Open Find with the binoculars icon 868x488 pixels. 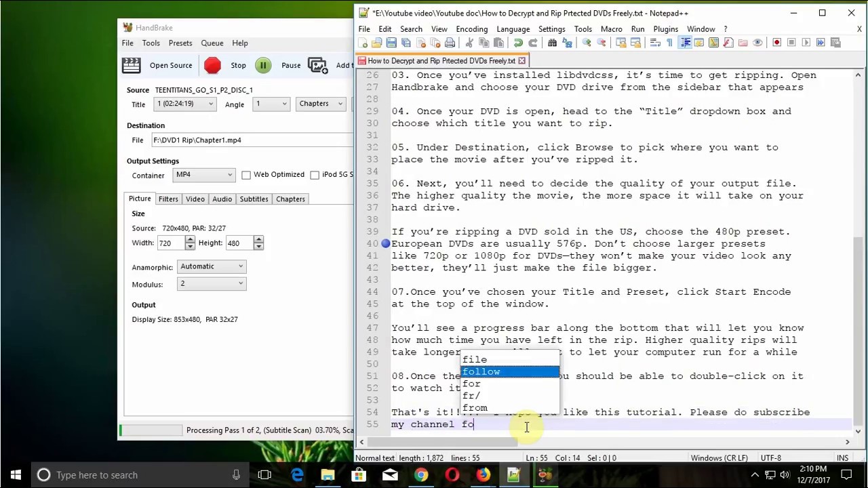pyautogui.click(x=552, y=43)
